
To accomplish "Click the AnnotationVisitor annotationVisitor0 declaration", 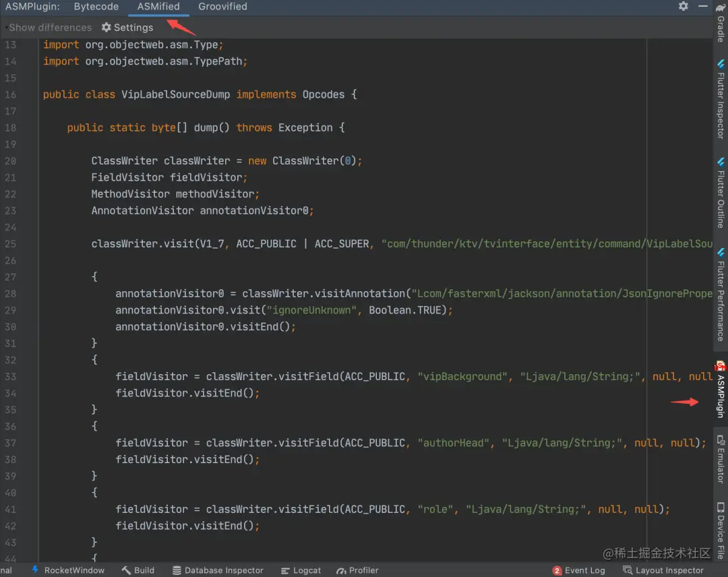I will point(202,211).
